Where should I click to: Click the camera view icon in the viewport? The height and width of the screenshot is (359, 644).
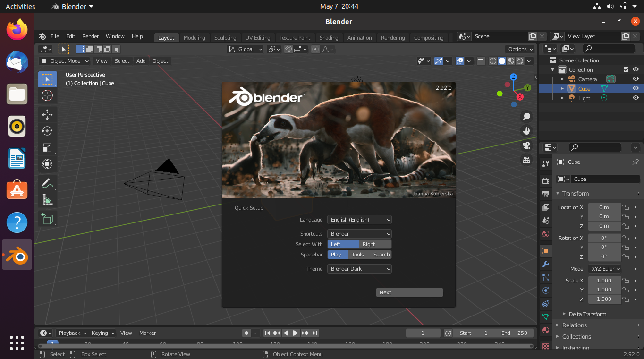pyautogui.click(x=526, y=146)
